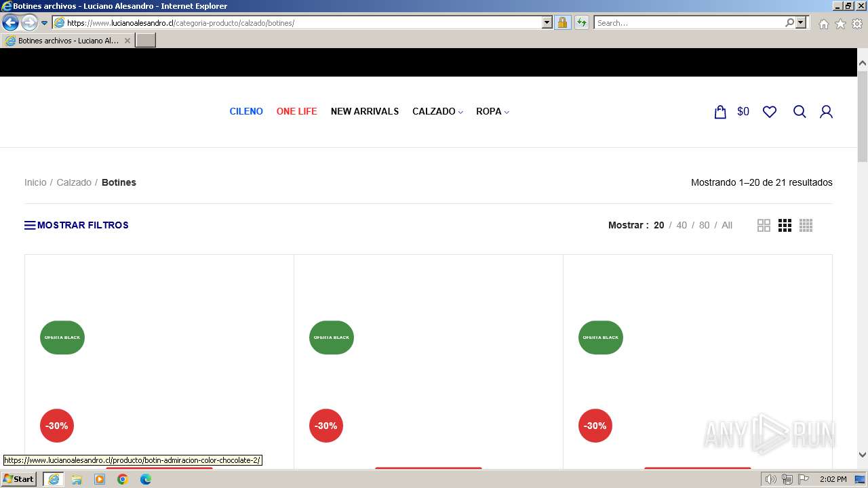The width and height of the screenshot is (868, 488).
Task: Click the address bar URL field
Action: [x=303, y=22]
